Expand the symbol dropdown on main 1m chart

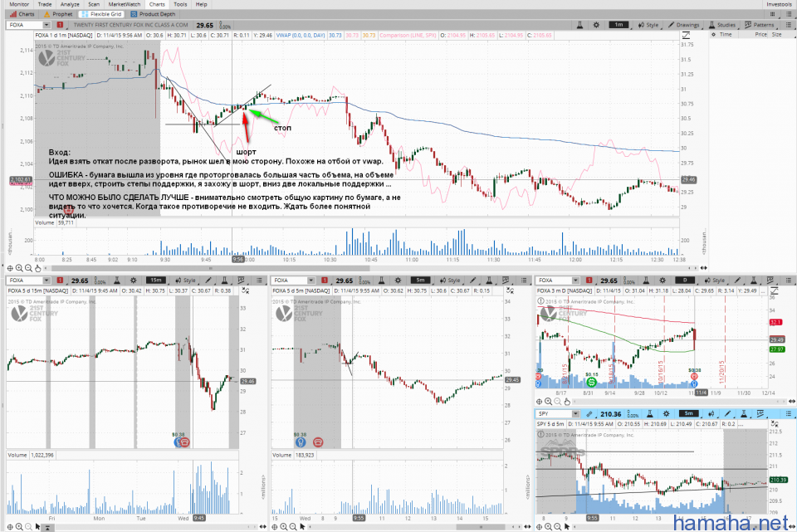pyautogui.click(x=46, y=25)
